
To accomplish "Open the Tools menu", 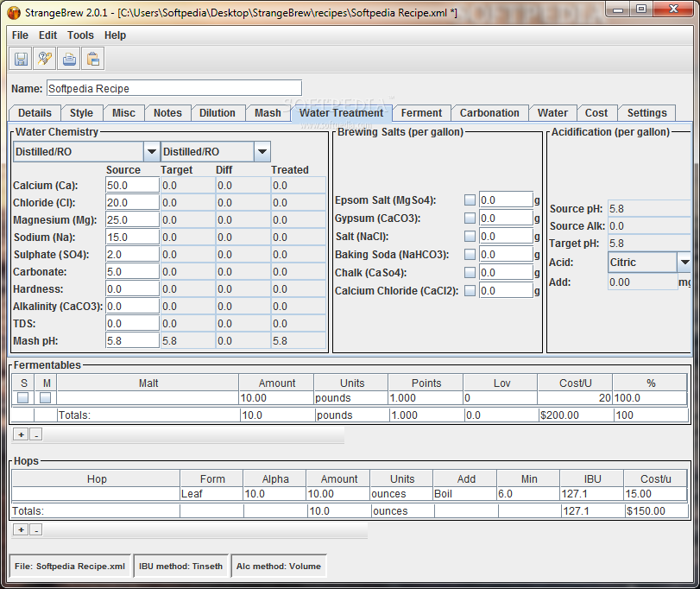I will click(x=80, y=35).
